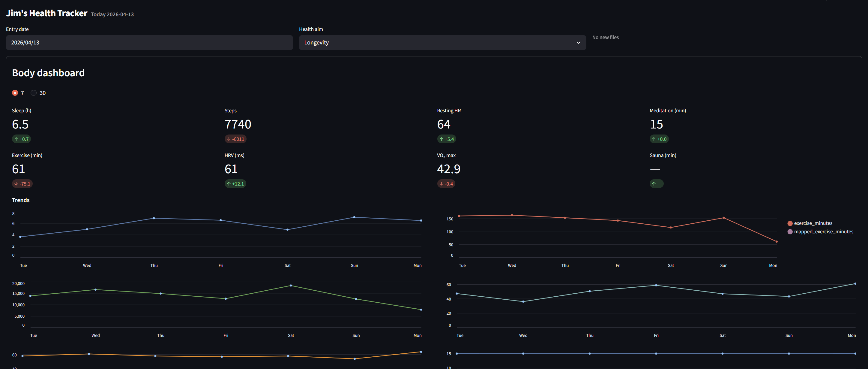Click the exercise_minutes legend color swatch
Image resolution: width=868 pixels, height=369 pixels.
point(790,223)
